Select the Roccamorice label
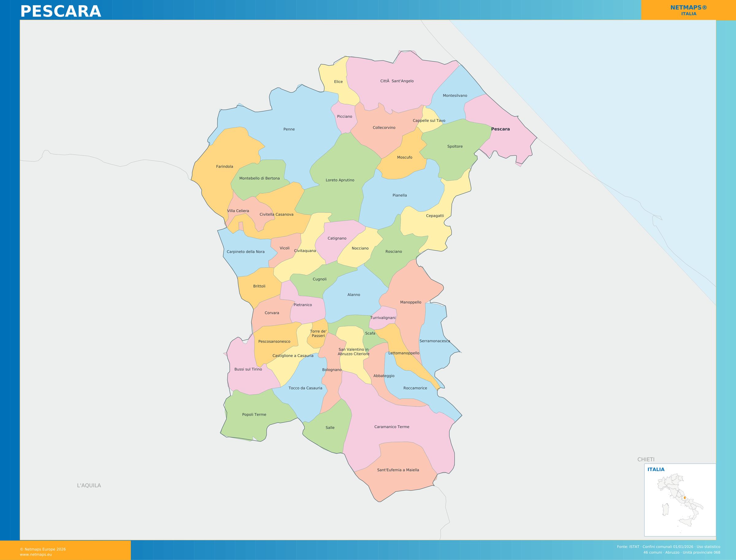This screenshot has width=736, height=560. (x=415, y=388)
